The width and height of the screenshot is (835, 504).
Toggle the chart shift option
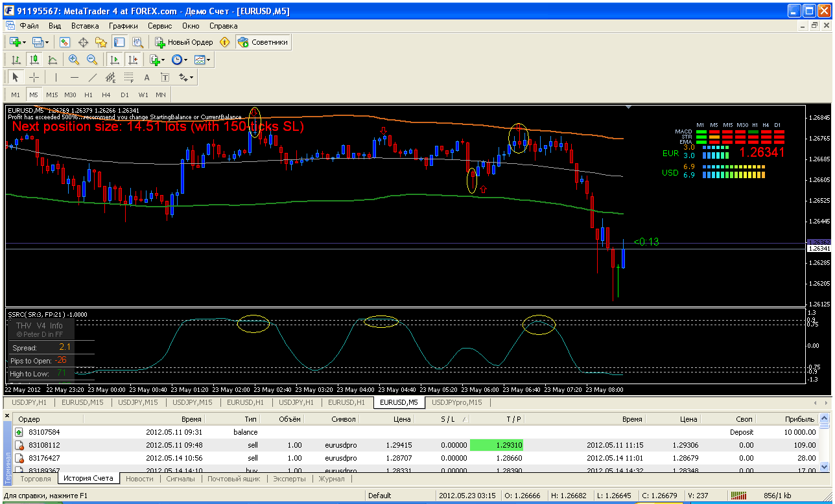coord(133,60)
